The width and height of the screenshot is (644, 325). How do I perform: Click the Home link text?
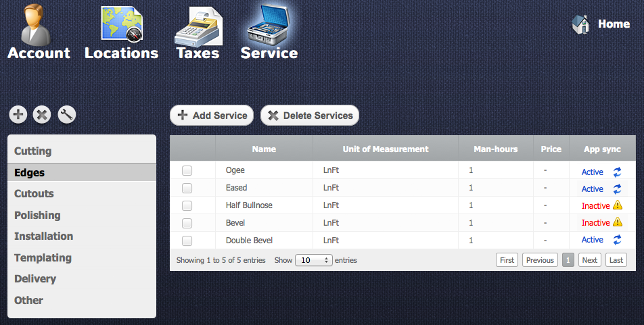point(614,24)
